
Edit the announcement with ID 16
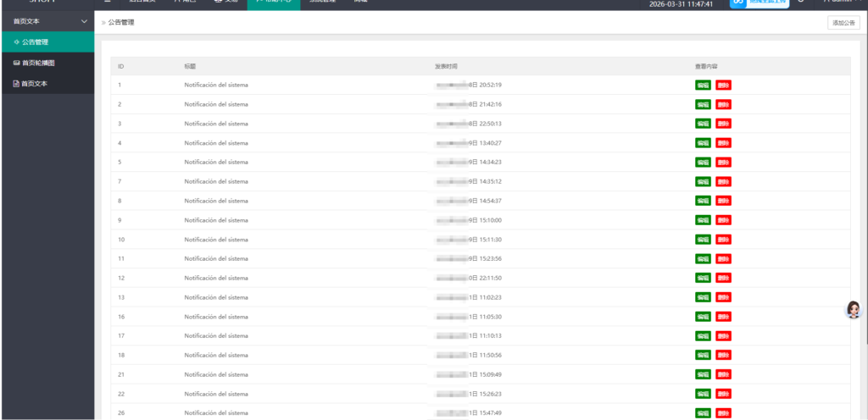[703, 317]
